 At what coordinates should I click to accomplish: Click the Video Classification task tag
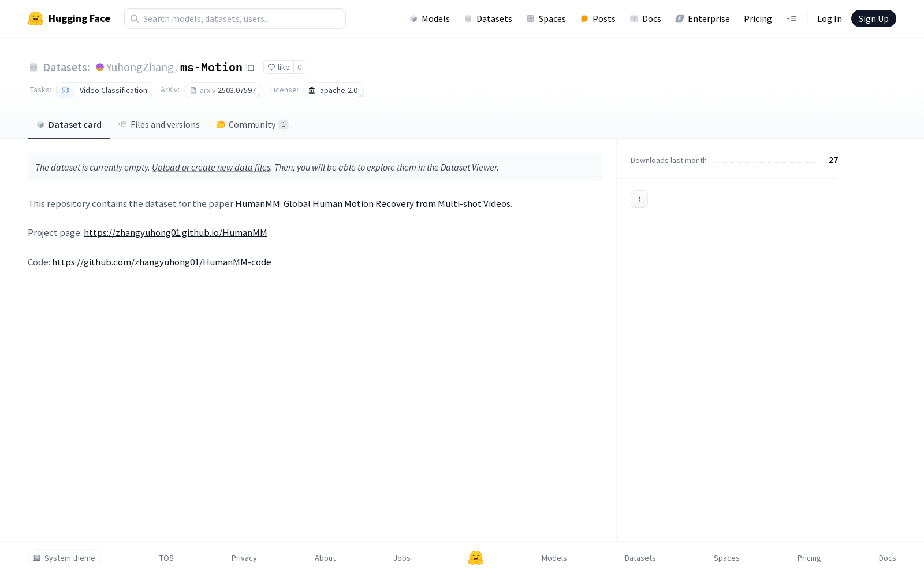(x=105, y=90)
